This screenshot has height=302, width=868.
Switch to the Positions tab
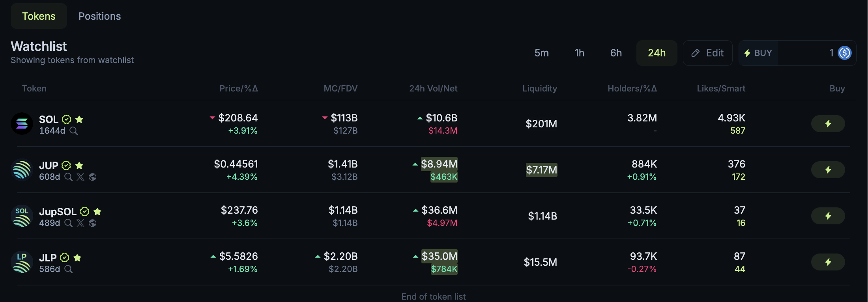[99, 16]
